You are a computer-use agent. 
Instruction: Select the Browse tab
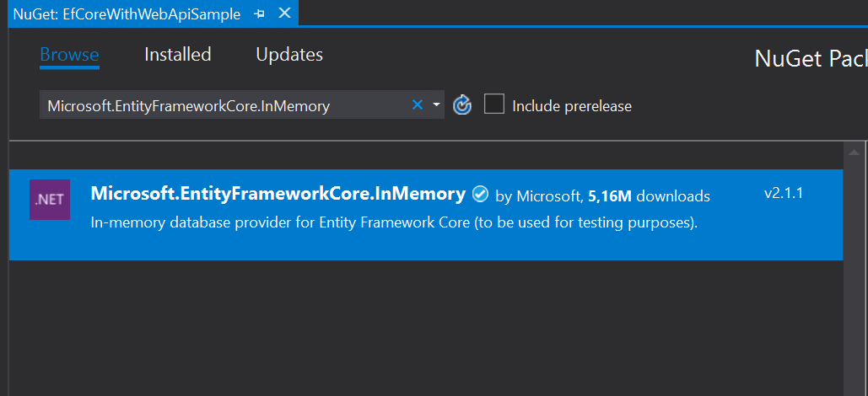(x=70, y=54)
